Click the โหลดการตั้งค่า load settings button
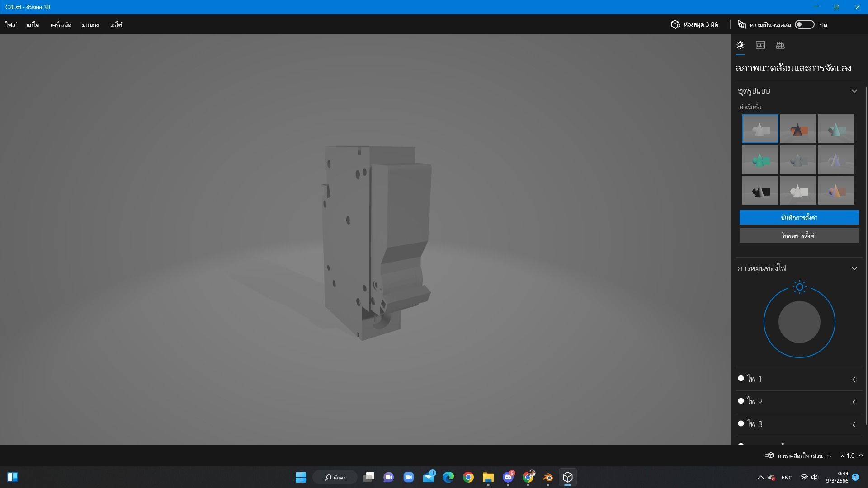 click(798, 235)
